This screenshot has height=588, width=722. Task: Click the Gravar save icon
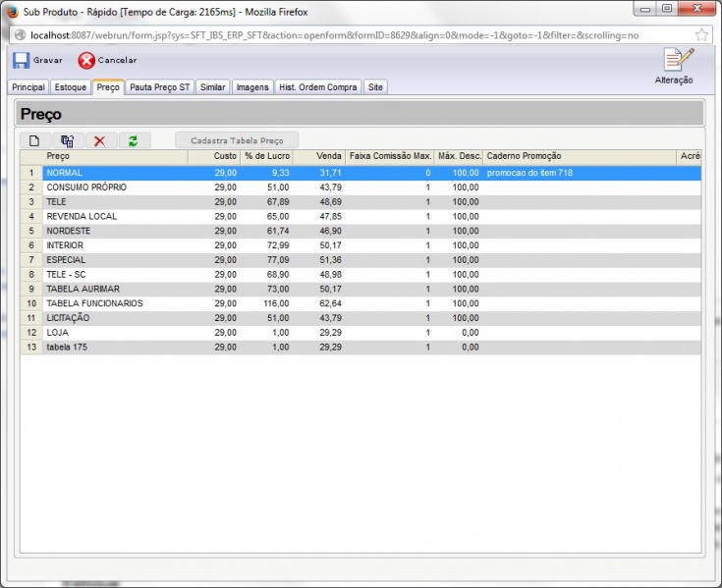tap(22, 60)
